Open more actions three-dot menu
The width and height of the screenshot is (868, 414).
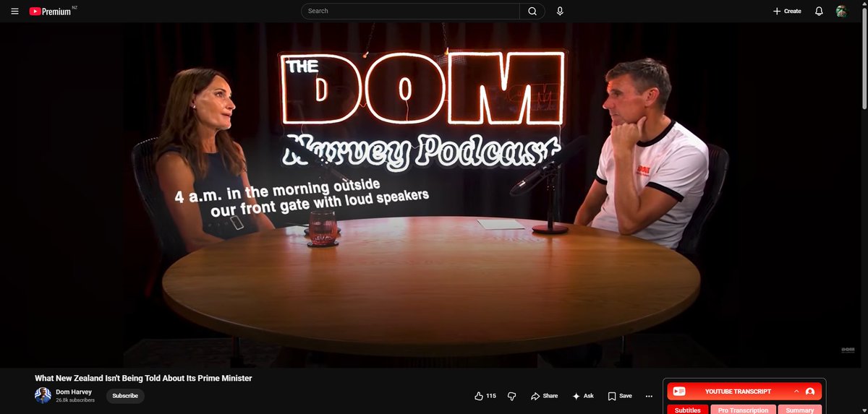click(649, 396)
